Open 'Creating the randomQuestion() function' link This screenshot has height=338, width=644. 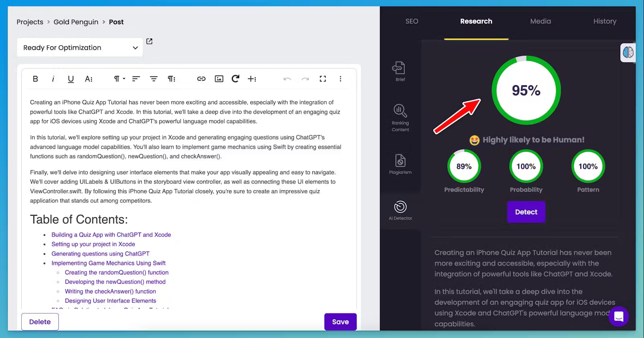(117, 272)
